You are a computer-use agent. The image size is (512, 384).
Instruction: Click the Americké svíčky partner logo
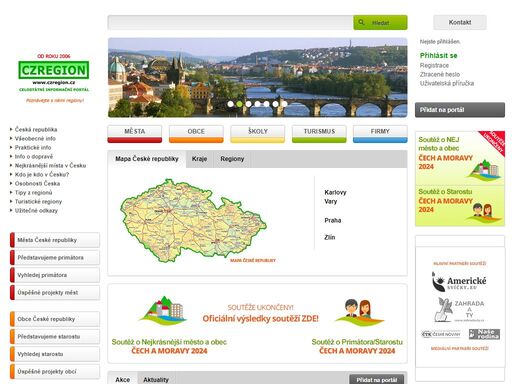pyautogui.click(x=459, y=282)
